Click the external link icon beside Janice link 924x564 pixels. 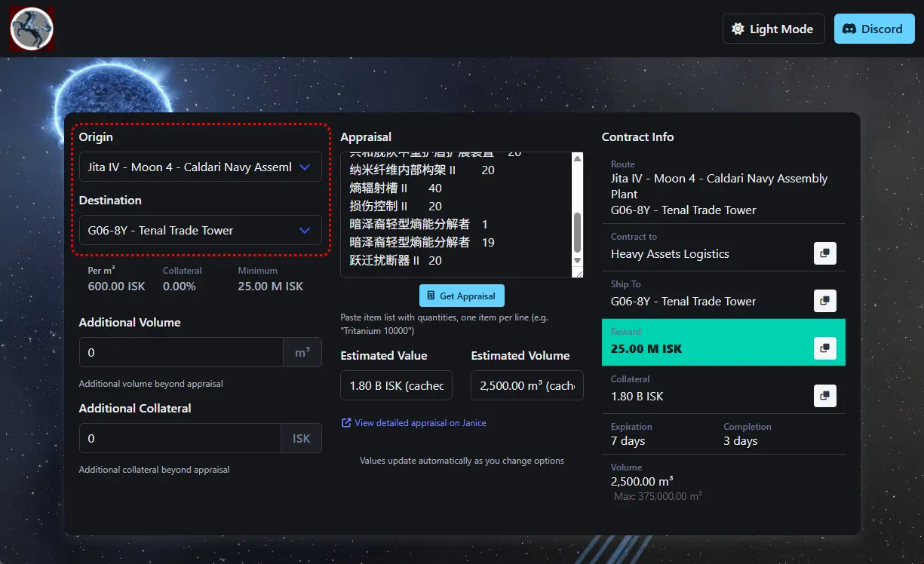[x=346, y=423]
